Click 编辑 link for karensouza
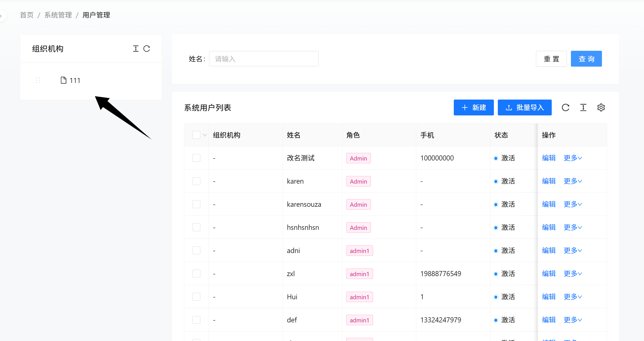Viewport: 644px width, 341px height. [549, 204]
